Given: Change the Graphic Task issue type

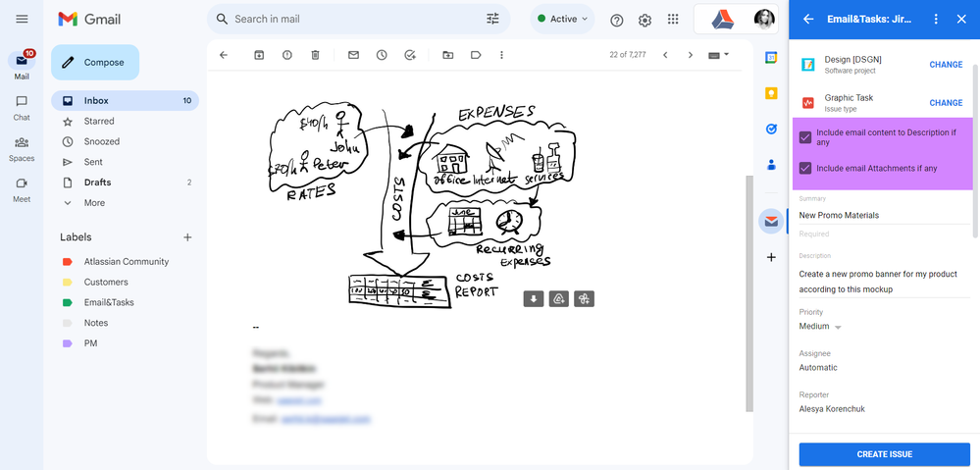Looking at the screenshot, I should tap(946, 102).
